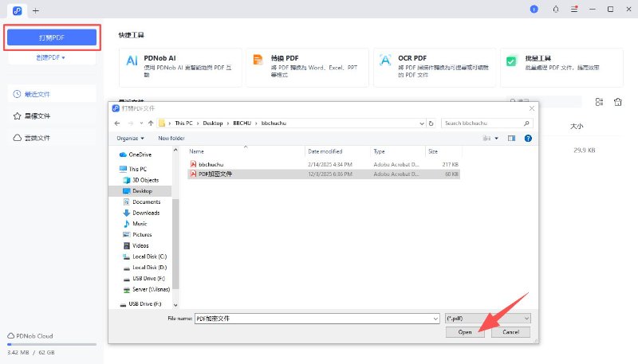
Task: Switch the recent files view layout icon
Action: [x=599, y=102]
